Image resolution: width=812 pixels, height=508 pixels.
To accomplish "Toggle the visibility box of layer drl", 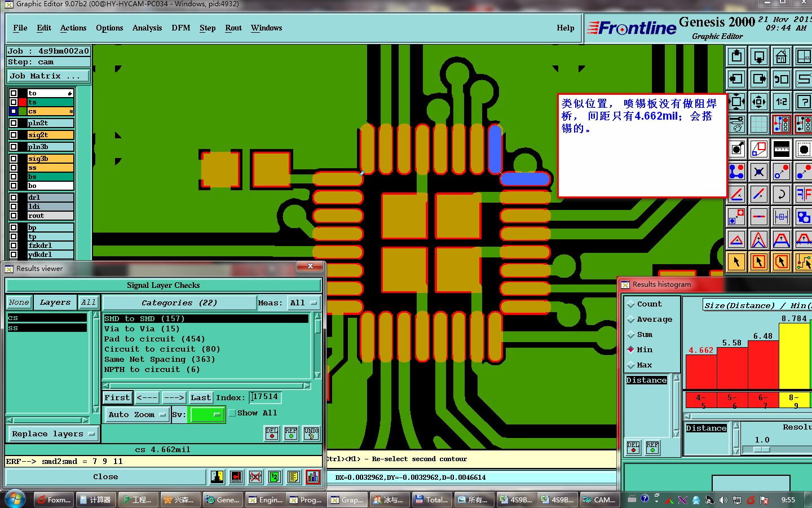I will pos(14,198).
